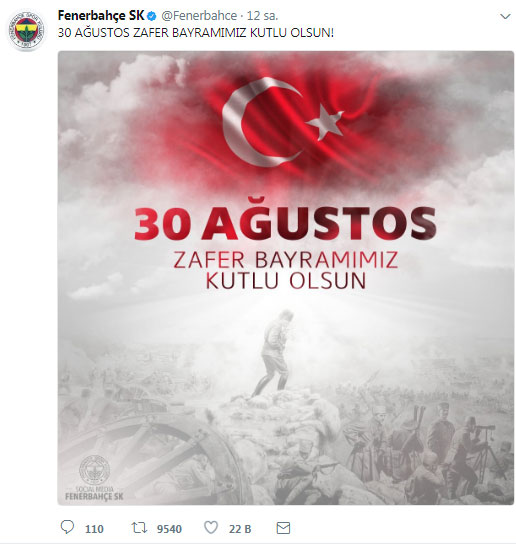Click the Fenerbahçe SK Social Media watermark
516x548 pixels.
94,478
